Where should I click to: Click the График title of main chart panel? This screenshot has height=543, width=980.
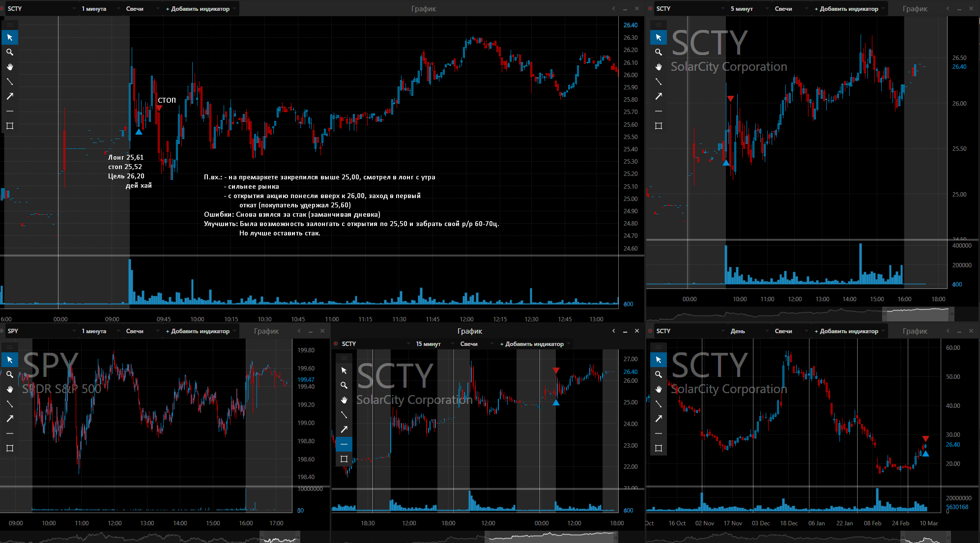click(424, 9)
